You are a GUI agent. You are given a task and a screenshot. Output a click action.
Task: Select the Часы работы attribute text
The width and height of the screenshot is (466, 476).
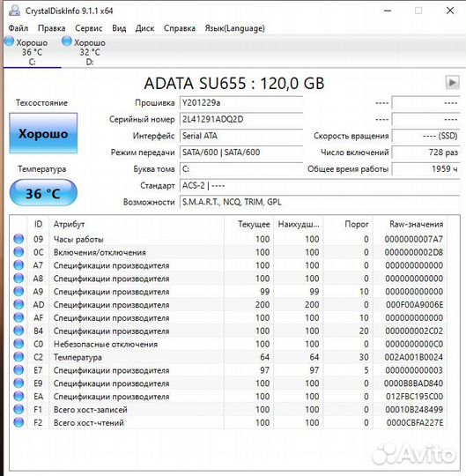pyautogui.click(x=78, y=239)
